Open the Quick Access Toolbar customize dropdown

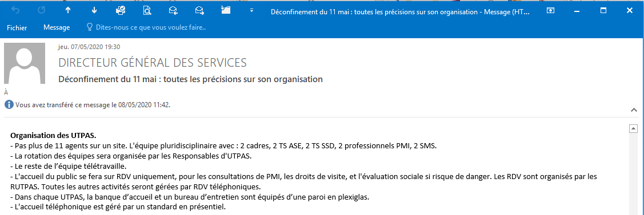[x=252, y=11]
